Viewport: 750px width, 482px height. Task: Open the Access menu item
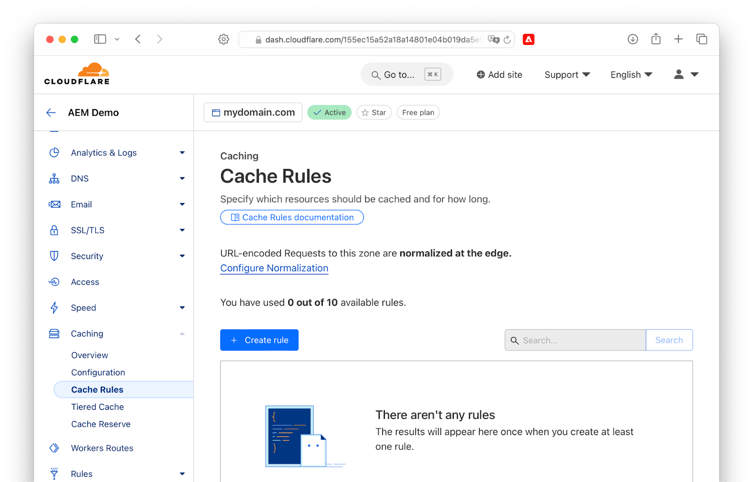pyautogui.click(x=85, y=282)
